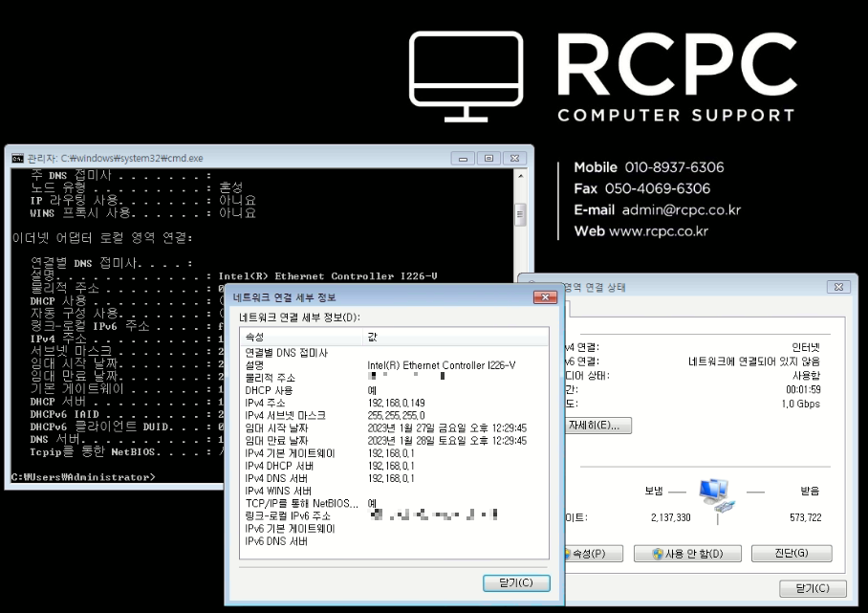The width and height of the screenshot is (868, 613).
Task: Click the C:\Users\Administrator> command prompt line
Action: tap(83, 477)
